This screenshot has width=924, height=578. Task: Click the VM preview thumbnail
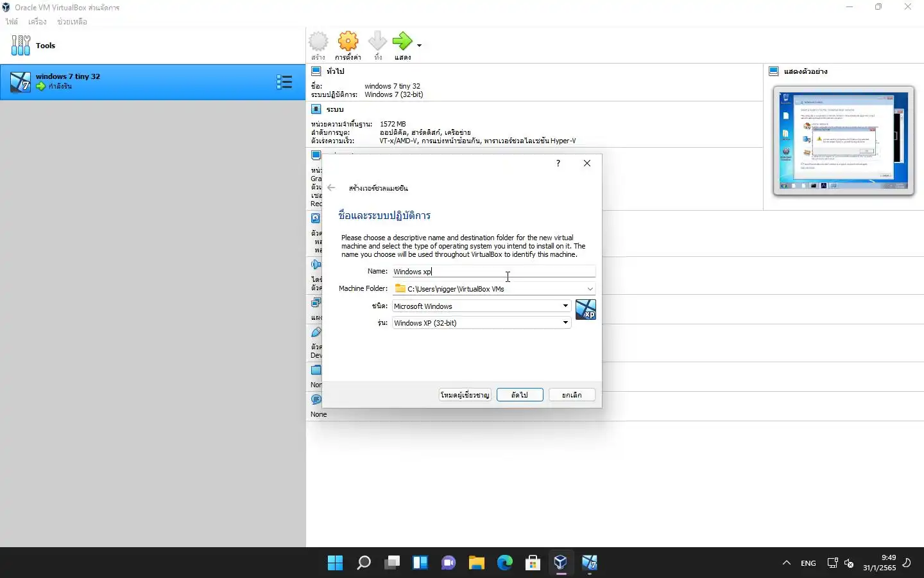pos(844,141)
